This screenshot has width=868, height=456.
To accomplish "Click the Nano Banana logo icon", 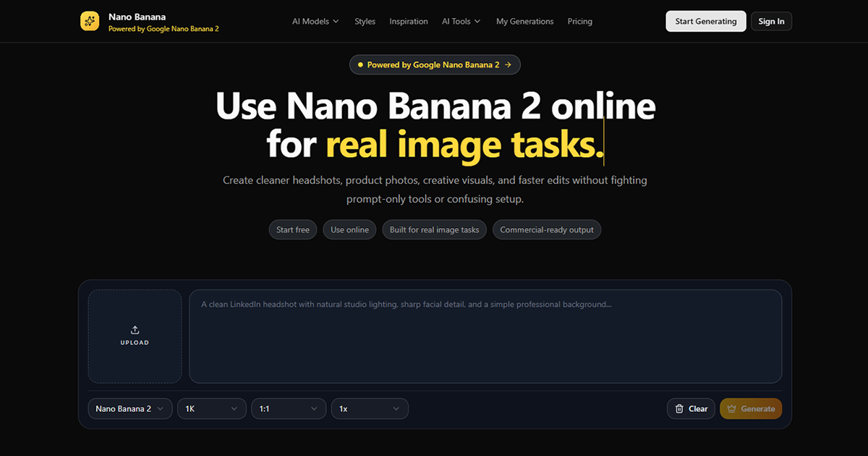I will [89, 21].
